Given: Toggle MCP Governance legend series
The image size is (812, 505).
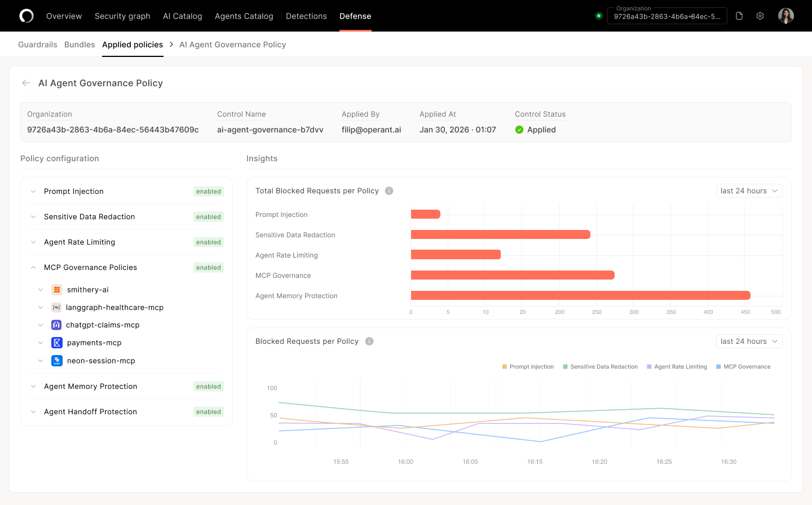Looking at the screenshot, I should [x=743, y=367].
